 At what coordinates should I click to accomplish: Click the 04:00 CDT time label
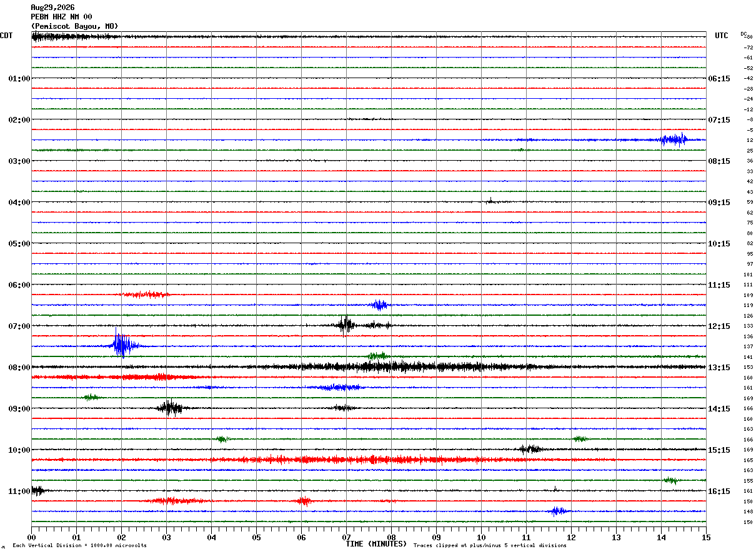click(19, 203)
